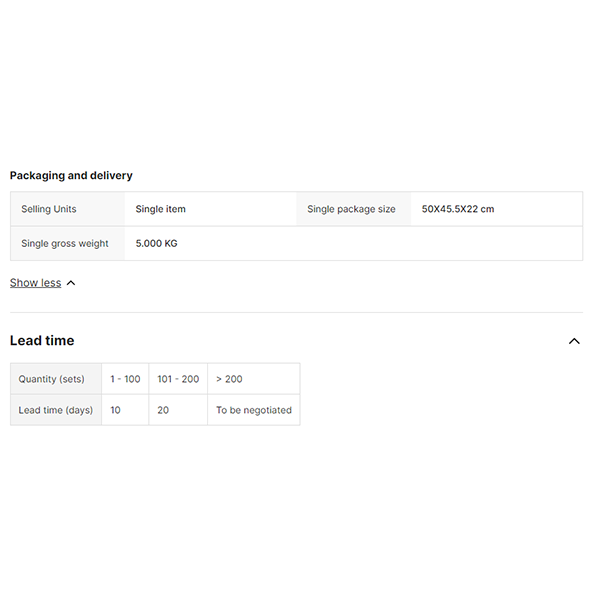This screenshot has height=600, width=600.
Task: Select the Lead time heading
Action: point(42,341)
